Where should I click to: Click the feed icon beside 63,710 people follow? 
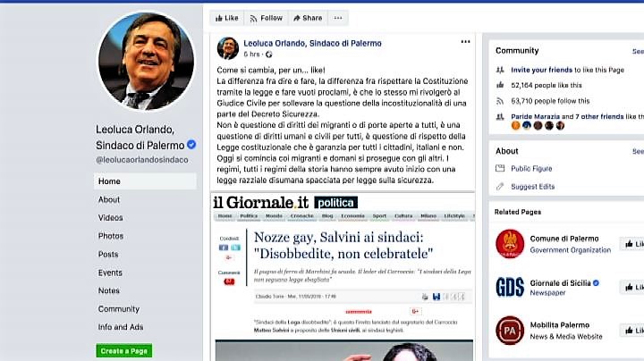tap(500, 100)
